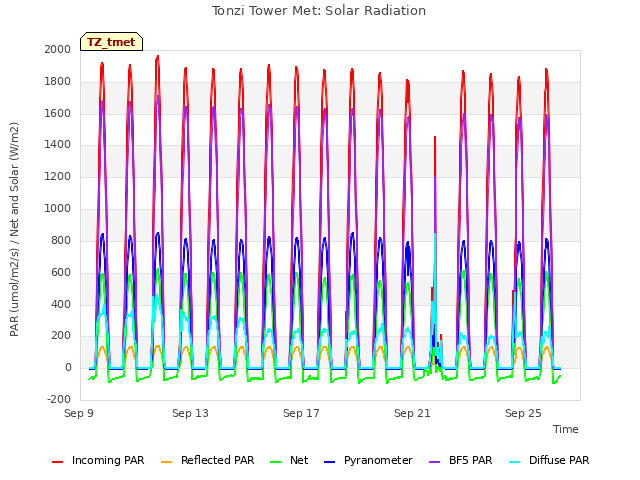Click the orange Reflected PAR legend swatch
The height and width of the screenshot is (480, 640).
[x=167, y=462]
